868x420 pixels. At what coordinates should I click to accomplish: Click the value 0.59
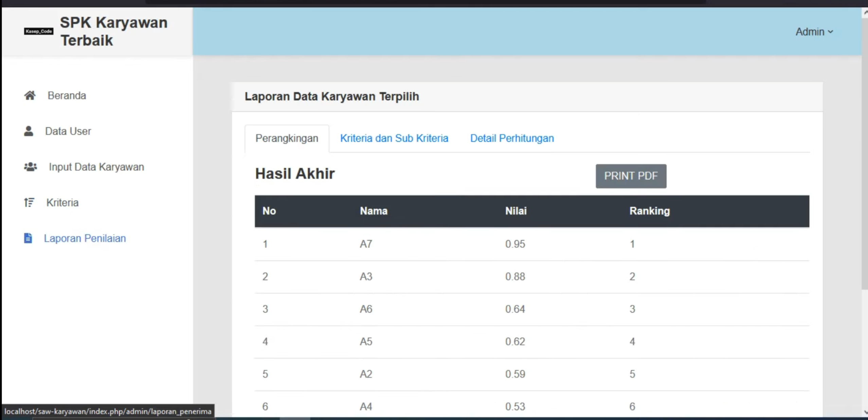[x=515, y=374]
